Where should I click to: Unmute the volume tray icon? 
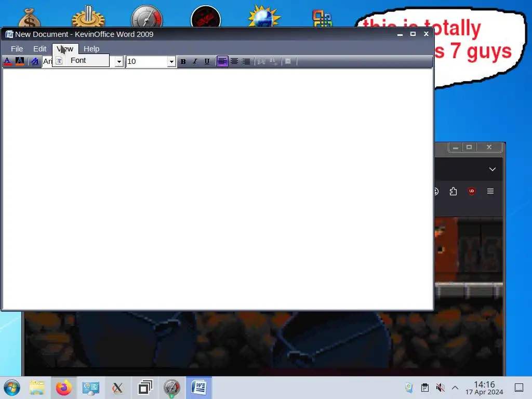[x=440, y=388]
